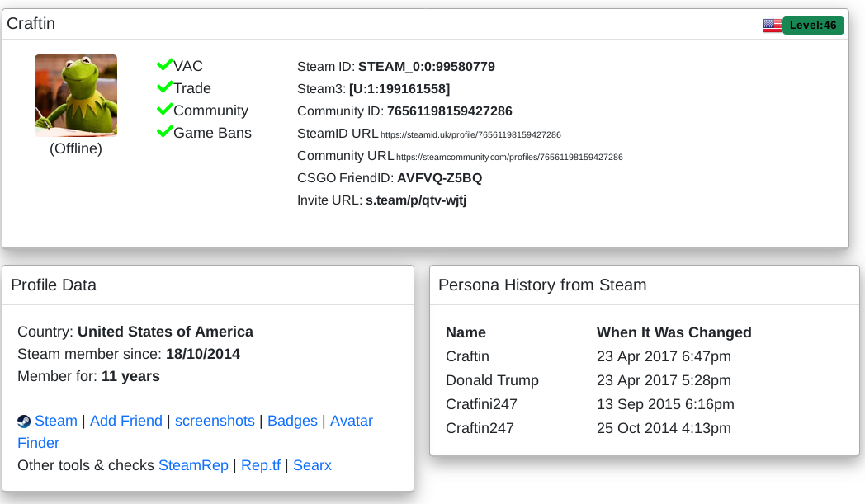Viewport: 865px width, 504px height.
Task: Click the Kermit profile avatar image
Action: (76, 95)
